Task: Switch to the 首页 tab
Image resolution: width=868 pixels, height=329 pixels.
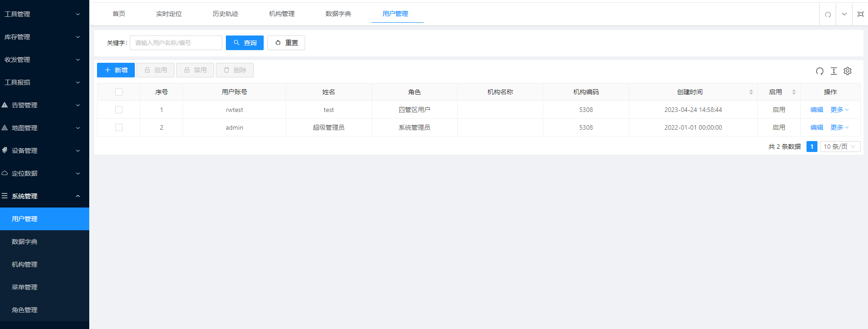Action: 119,14
